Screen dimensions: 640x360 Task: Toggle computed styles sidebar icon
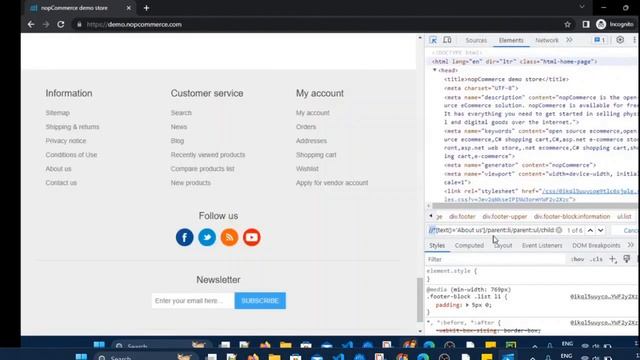(x=627, y=259)
